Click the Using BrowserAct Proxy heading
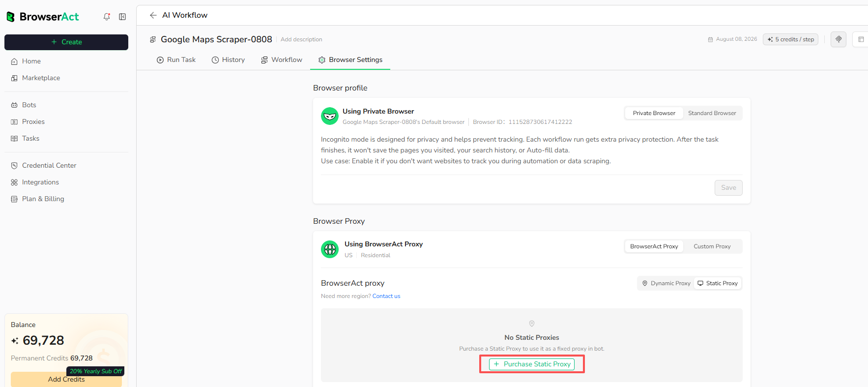Screen dimensions: 868x387 click(383, 244)
